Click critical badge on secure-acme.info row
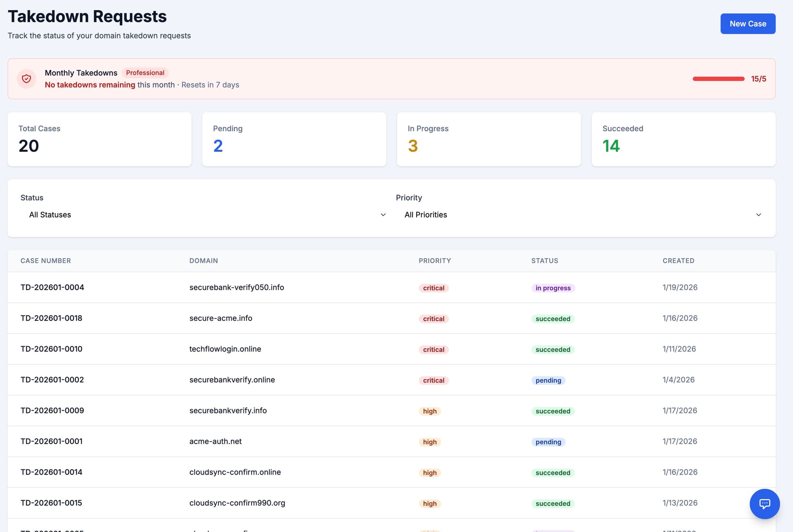The width and height of the screenshot is (793, 532). [433, 319]
